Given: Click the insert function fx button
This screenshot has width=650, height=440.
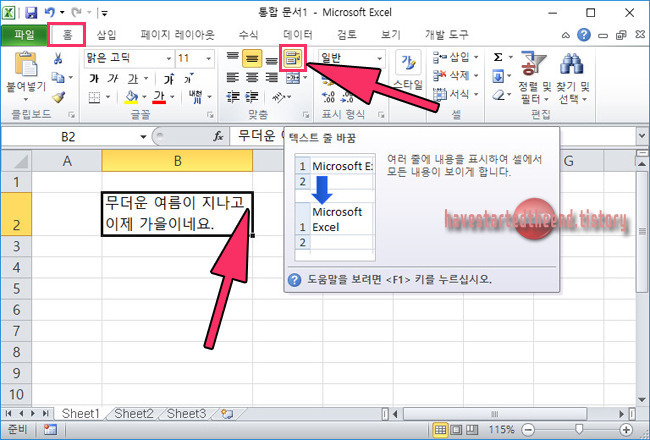Looking at the screenshot, I should tap(218, 136).
